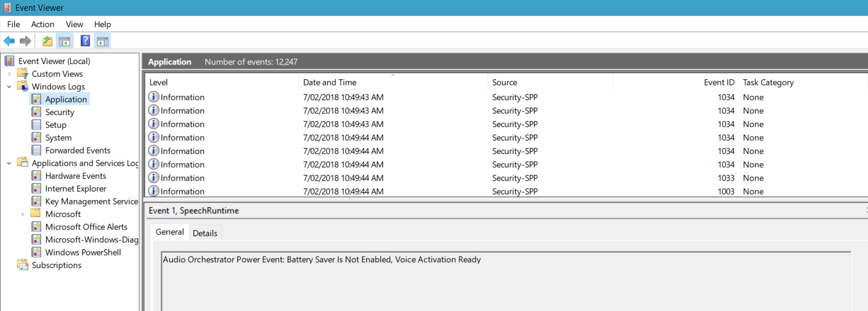Click the Subscriptions icon in tree
This screenshot has height=311, width=868.
[x=23, y=265]
